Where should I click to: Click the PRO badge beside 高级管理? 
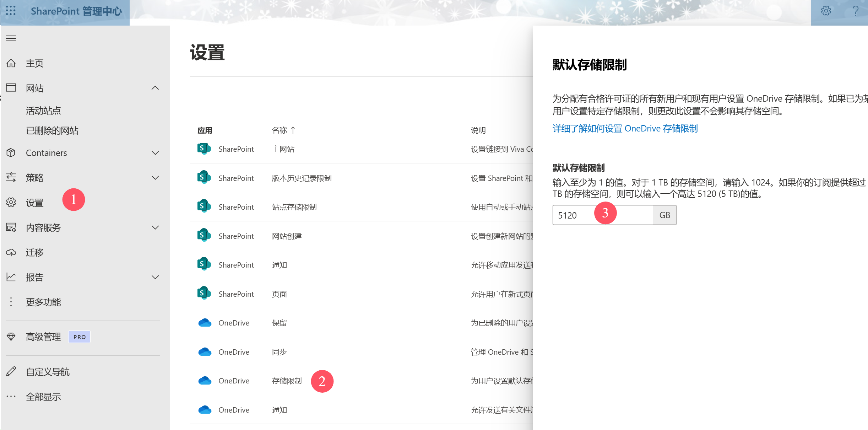click(x=79, y=337)
